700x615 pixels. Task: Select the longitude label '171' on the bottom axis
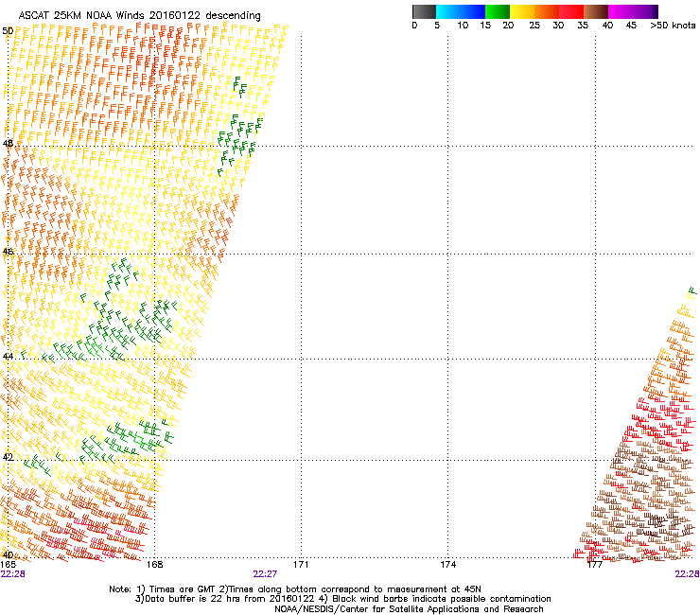click(301, 565)
